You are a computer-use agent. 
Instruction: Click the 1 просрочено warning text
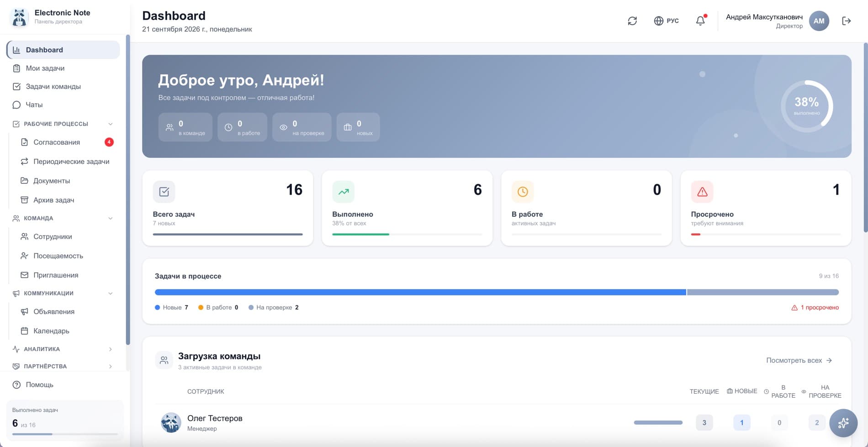pyautogui.click(x=815, y=307)
